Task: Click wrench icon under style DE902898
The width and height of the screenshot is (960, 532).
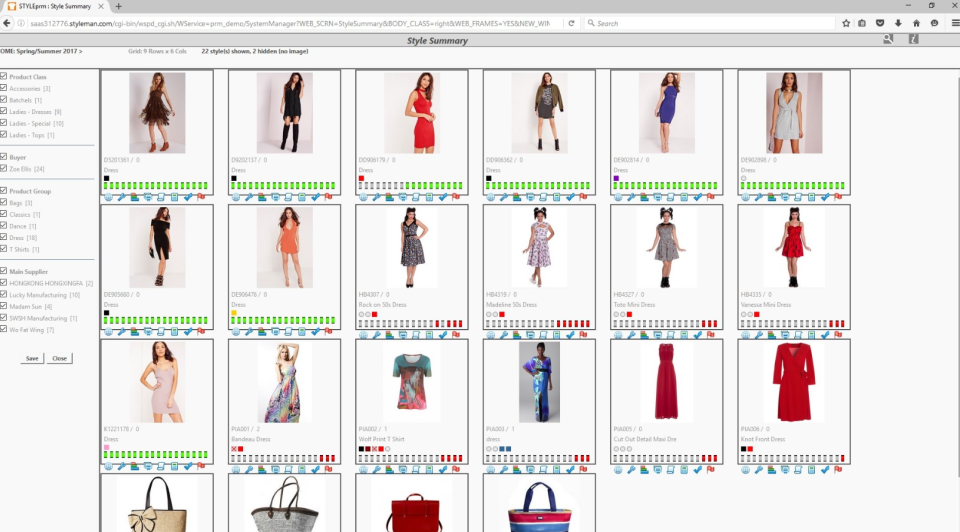Action: tap(759, 197)
